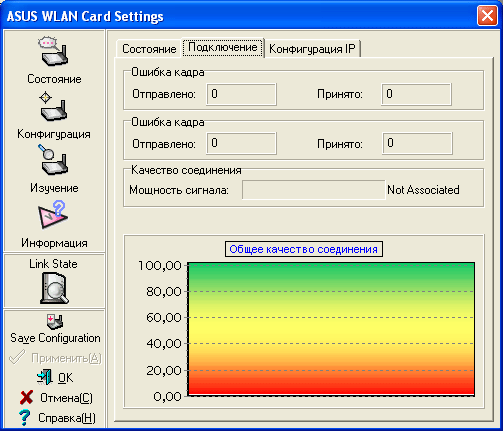Click the greyed Применить checkmark icon
This screenshot has height=431, width=503.
tap(17, 357)
